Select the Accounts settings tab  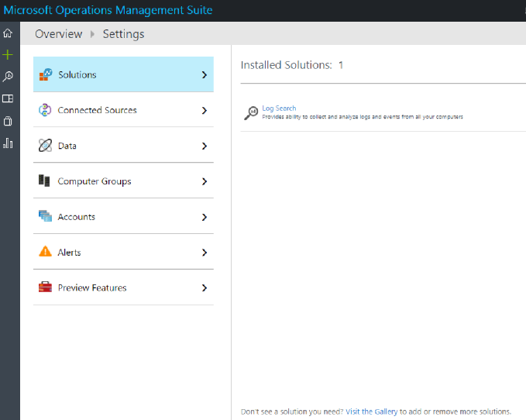(123, 217)
